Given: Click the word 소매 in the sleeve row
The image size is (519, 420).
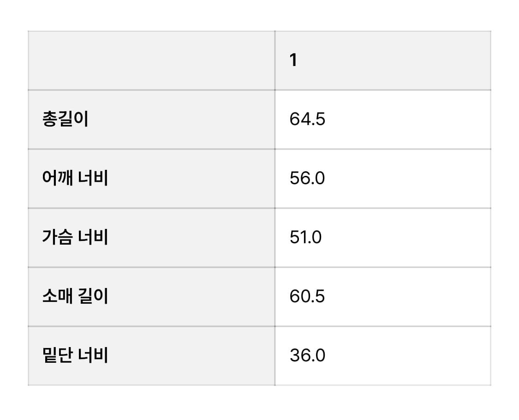Looking at the screenshot, I should [57, 296].
